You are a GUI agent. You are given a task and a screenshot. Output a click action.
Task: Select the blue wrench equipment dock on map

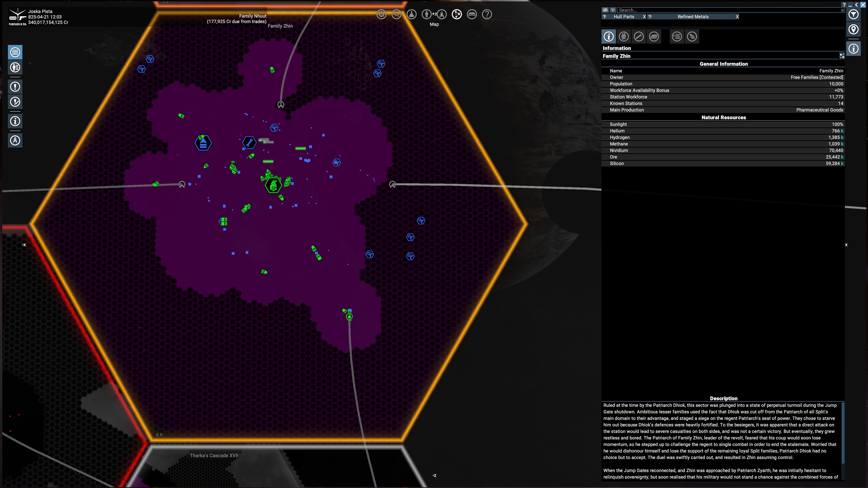pos(249,143)
